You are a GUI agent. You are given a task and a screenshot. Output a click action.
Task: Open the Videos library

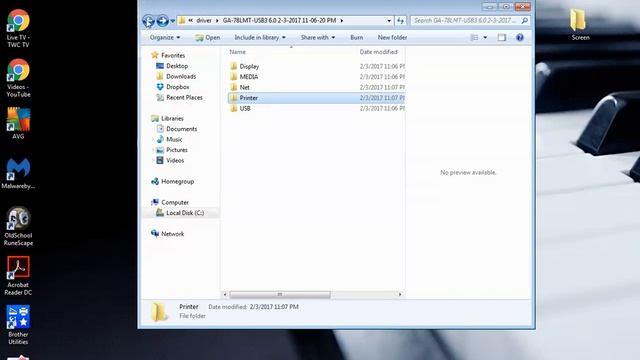tap(175, 161)
